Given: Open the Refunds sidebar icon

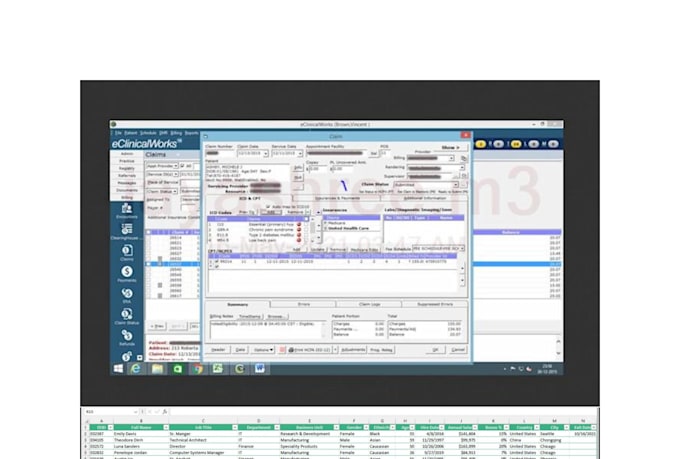Looking at the screenshot, I should pyautogui.click(x=127, y=335).
